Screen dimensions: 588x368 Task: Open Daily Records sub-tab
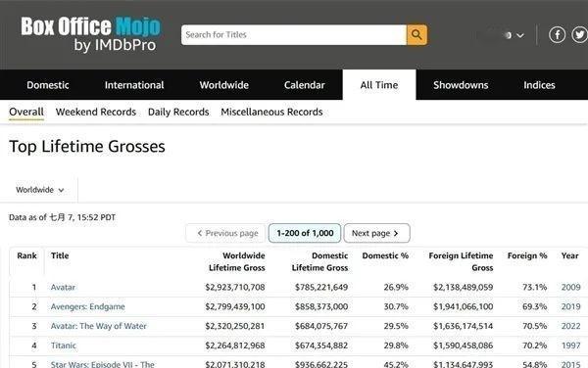178,112
